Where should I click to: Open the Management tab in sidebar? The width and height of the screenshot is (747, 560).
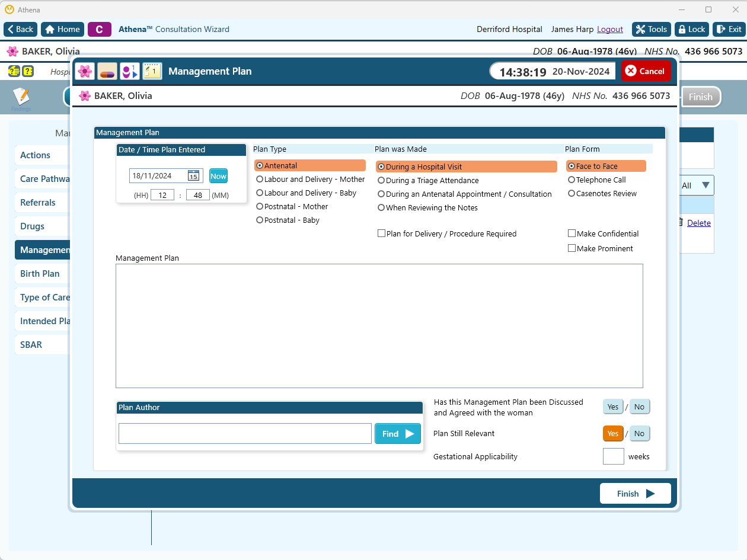pos(43,250)
